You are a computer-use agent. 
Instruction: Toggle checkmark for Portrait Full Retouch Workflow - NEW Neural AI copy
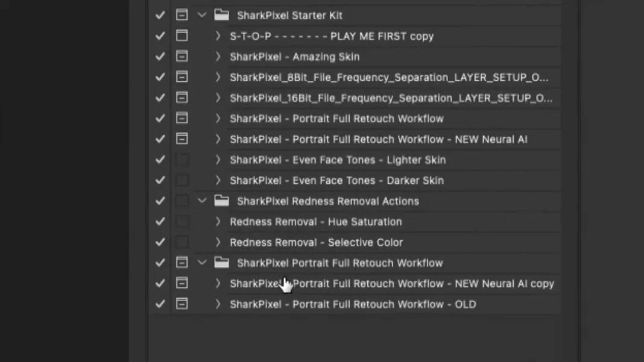point(160,283)
